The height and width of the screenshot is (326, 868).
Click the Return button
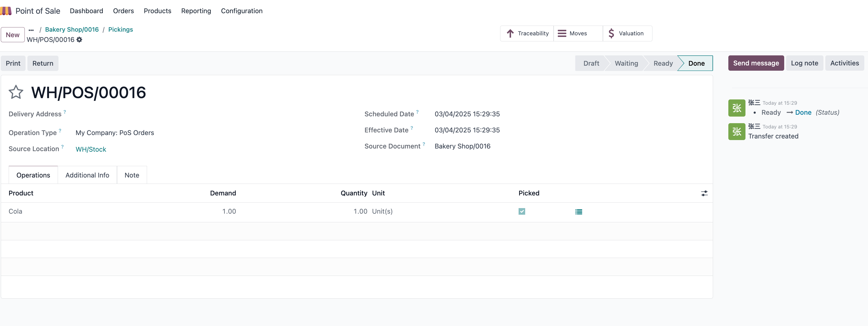(43, 63)
